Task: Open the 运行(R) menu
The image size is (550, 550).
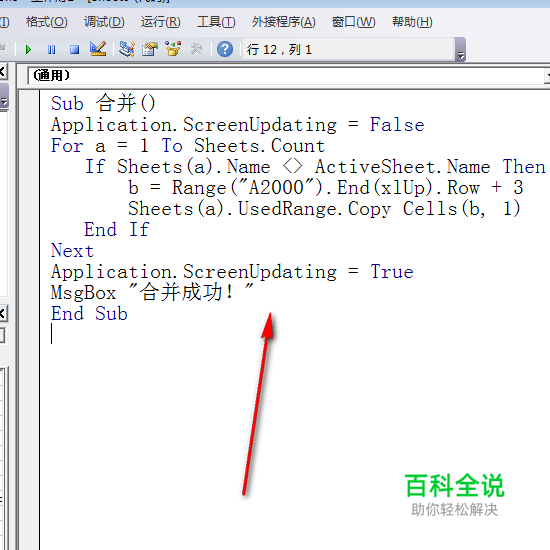Action: point(161,22)
